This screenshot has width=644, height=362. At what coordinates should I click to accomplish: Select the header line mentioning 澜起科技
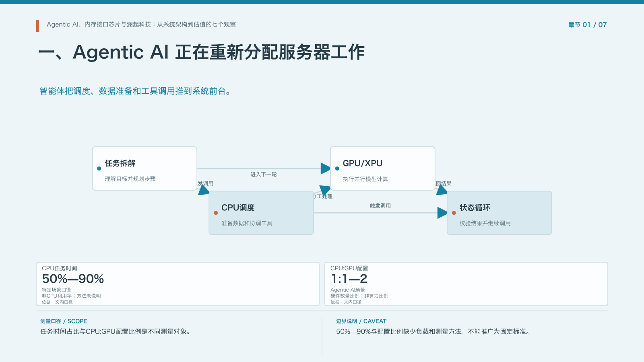click(x=141, y=25)
